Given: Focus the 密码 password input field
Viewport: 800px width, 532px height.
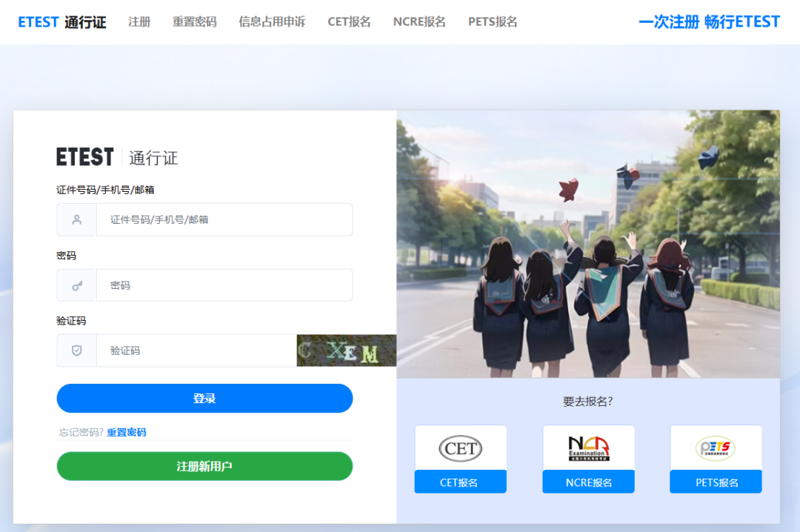Looking at the screenshot, I should [224, 285].
